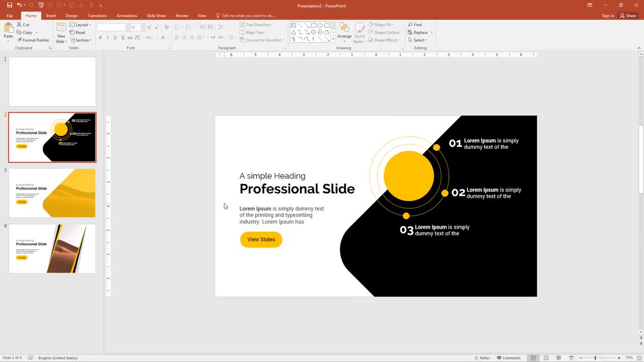Click the View Slides button on the slide
The image size is (644, 362).
(261, 239)
